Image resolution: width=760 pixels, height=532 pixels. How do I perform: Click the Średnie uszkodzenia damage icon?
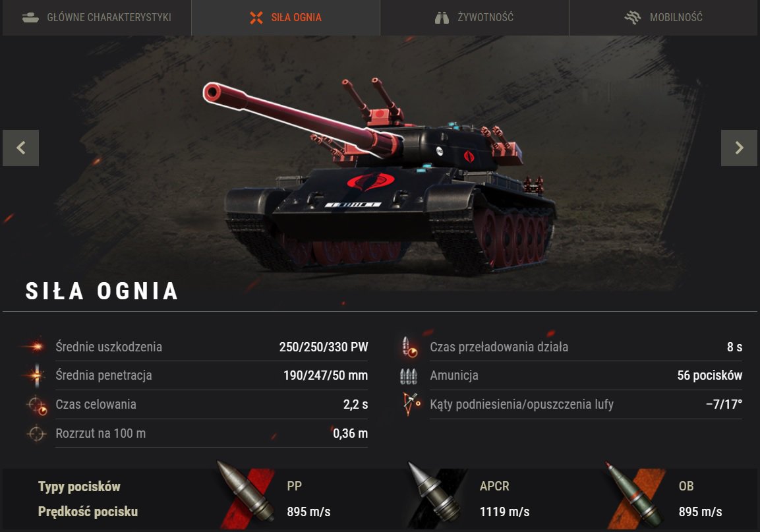pyautogui.click(x=34, y=346)
